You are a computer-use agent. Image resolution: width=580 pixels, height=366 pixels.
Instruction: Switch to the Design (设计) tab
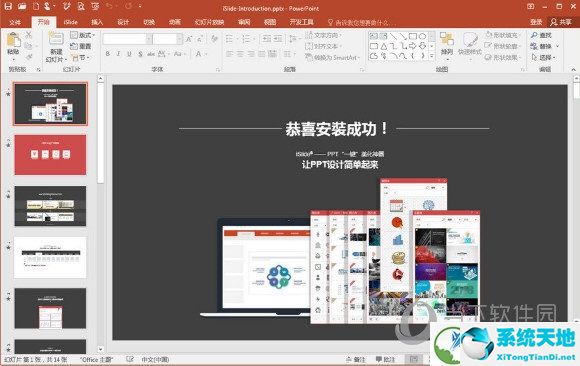(123, 22)
